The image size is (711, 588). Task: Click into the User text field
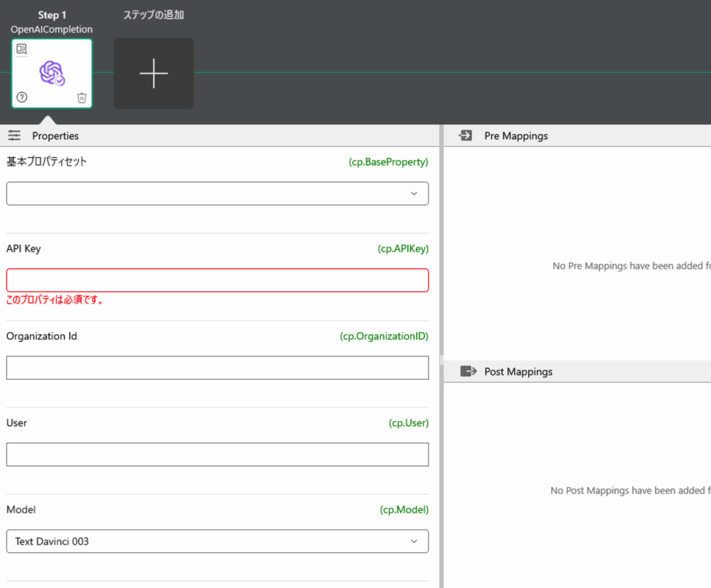point(217,454)
